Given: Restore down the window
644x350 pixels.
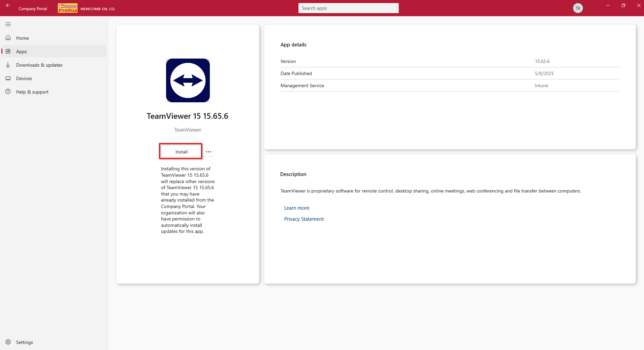Looking at the screenshot, I should 623,5.
